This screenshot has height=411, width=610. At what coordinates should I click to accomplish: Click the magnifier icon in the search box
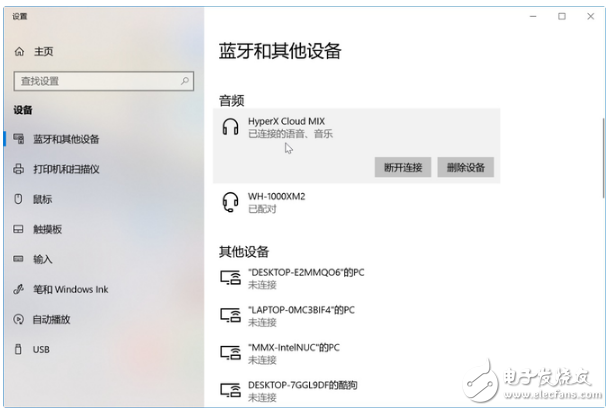(x=185, y=81)
